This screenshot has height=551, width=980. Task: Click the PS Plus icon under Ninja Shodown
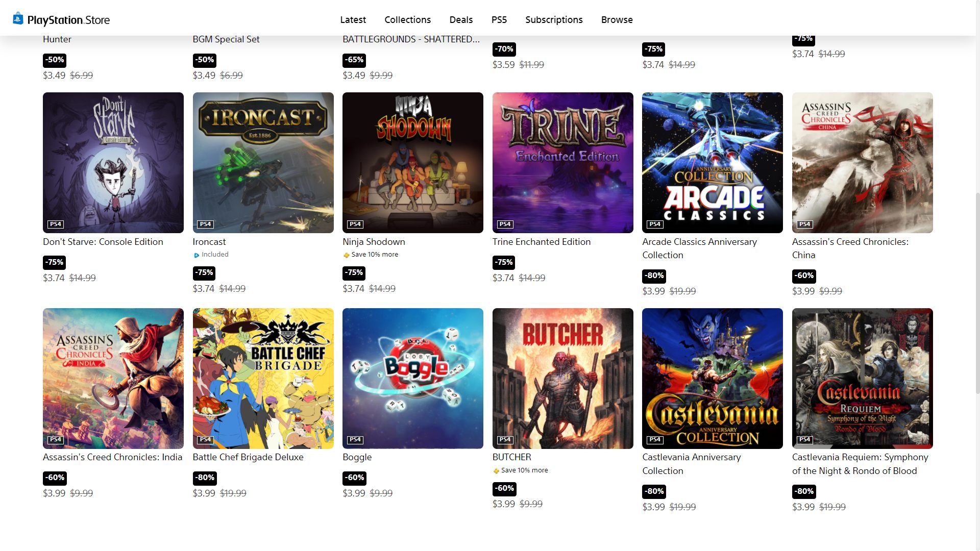click(x=347, y=255)
